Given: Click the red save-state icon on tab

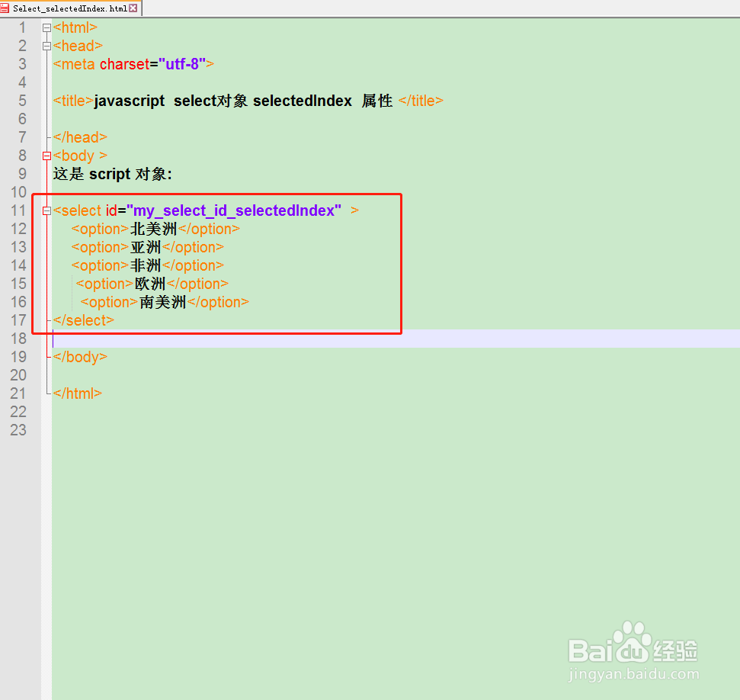Looking at the screenshot, I should (x=5, y=8).
